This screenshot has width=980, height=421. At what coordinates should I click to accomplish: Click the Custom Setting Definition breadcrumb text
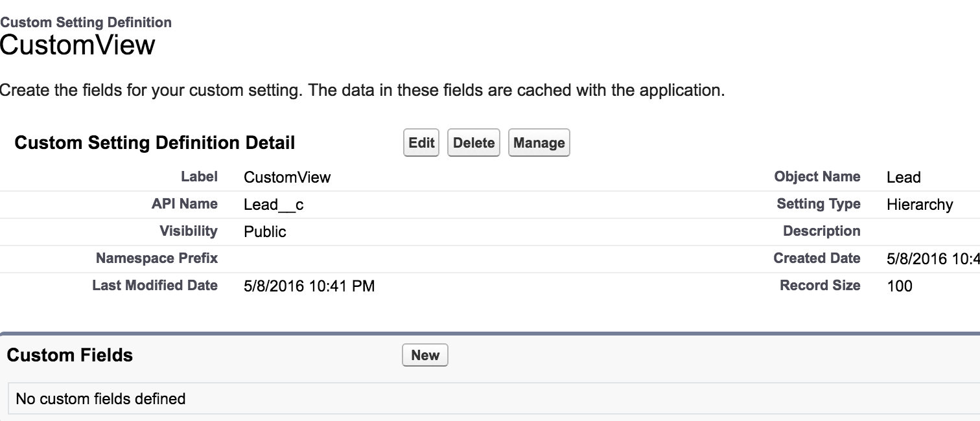(86, 23)
